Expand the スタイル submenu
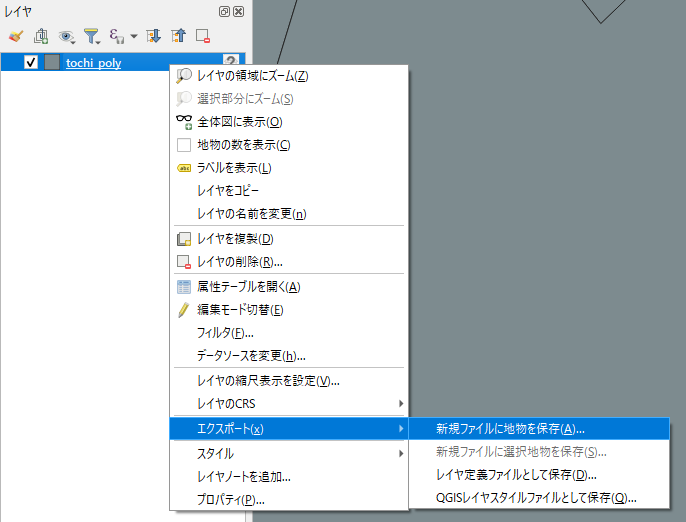This screenshot has height=522, width=686. [x=290, y=453]
